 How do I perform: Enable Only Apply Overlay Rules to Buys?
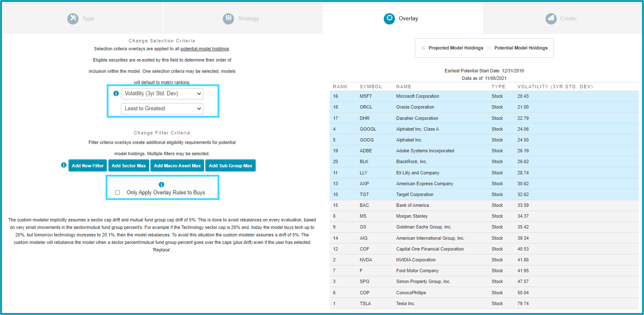tap(117, 192)
